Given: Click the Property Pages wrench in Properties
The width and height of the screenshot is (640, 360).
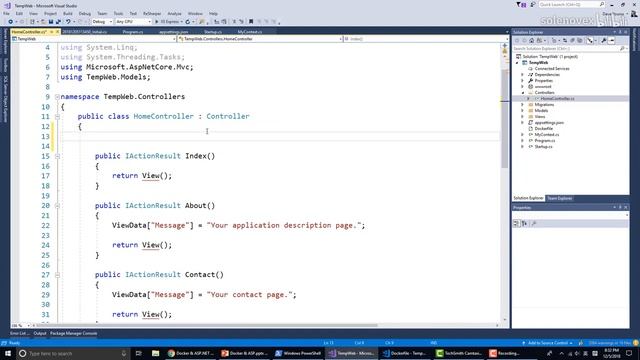Looking at the screenshot, I should click(x=534, y=223).
